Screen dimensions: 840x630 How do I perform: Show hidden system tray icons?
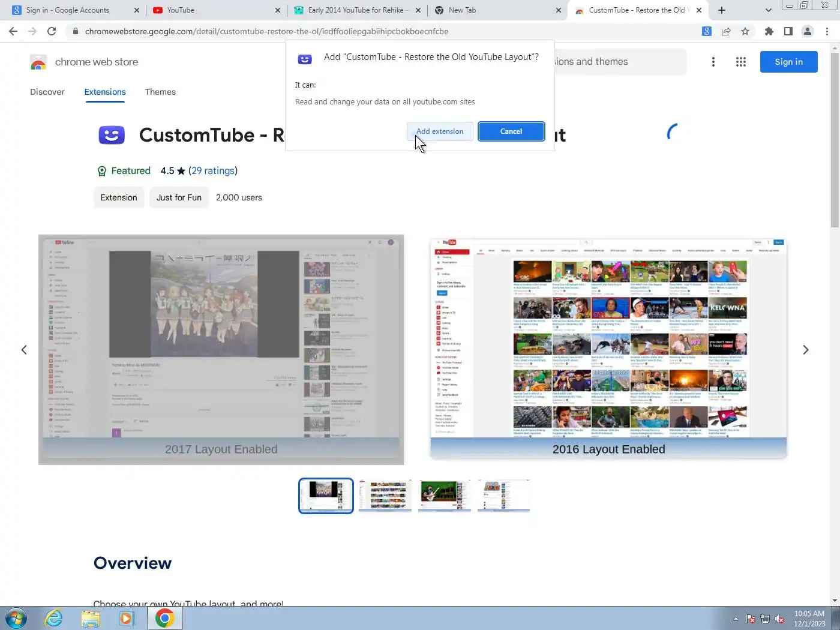[736, 619]
